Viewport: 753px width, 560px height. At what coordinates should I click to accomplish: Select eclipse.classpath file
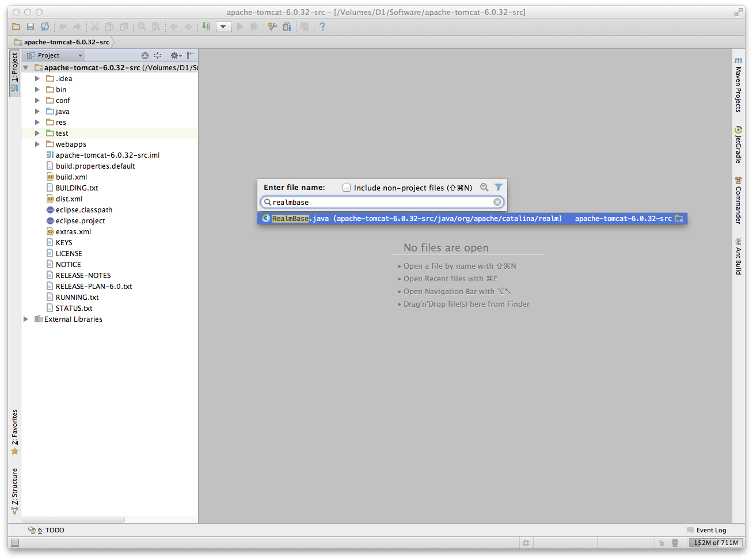coord(84,209)
